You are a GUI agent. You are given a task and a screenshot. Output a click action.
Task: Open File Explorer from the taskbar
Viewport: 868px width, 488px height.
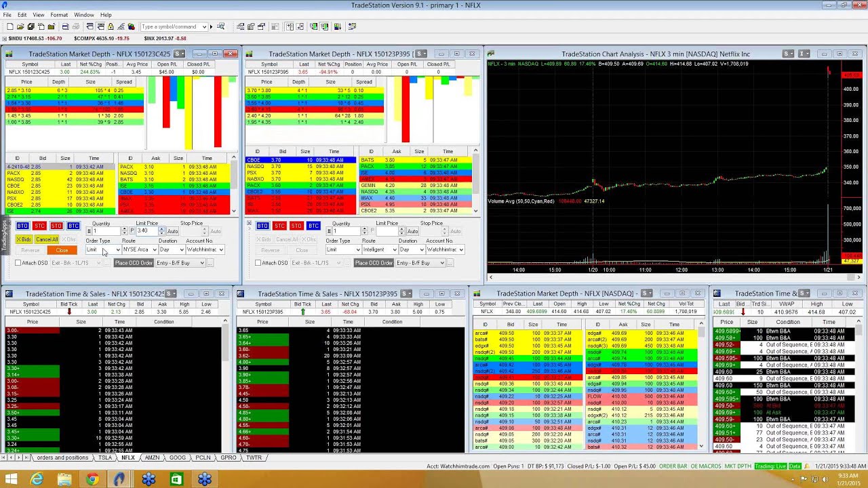pos(64,480)
